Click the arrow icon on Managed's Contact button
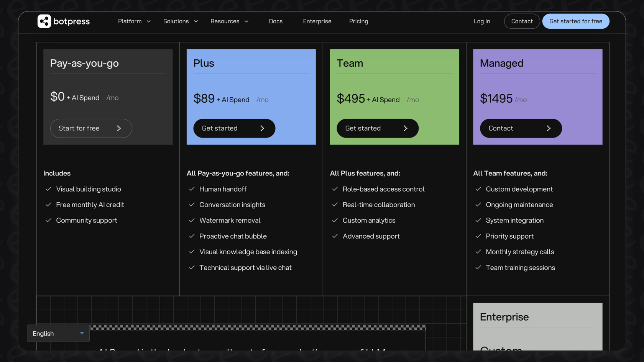 [x=549, y=128]
